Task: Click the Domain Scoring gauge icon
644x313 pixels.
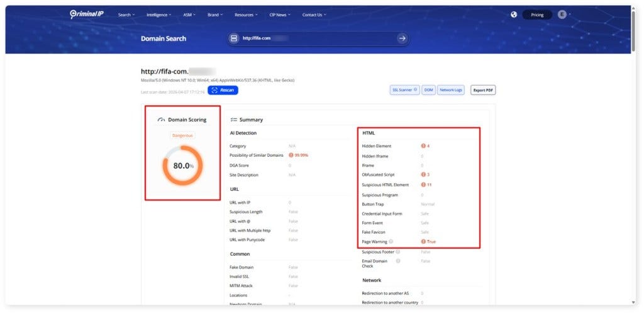Action: (x=162, y=120)
